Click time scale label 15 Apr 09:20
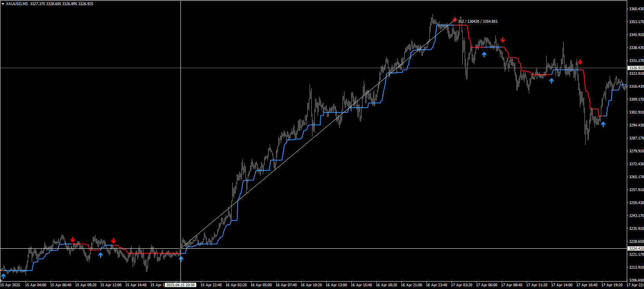Image resolution: width=644 pixels, height=289 pixels. [x=86, y=285]
